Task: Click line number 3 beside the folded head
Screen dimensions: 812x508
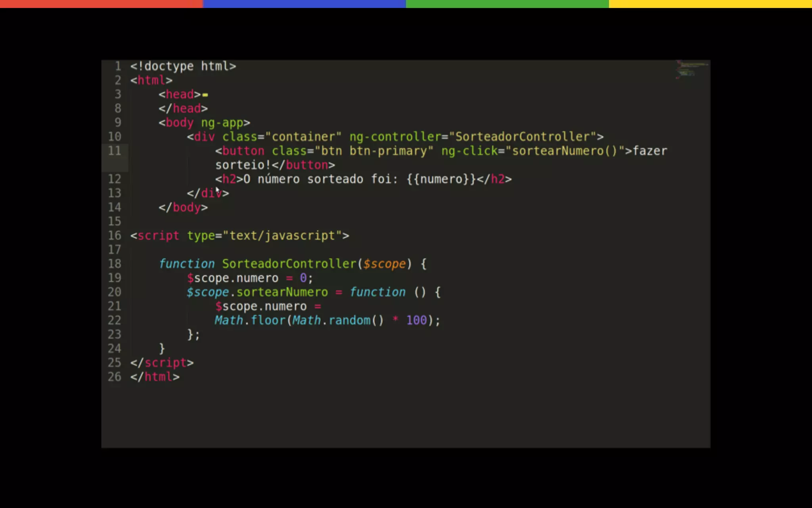Action: [x=118, y=94]
